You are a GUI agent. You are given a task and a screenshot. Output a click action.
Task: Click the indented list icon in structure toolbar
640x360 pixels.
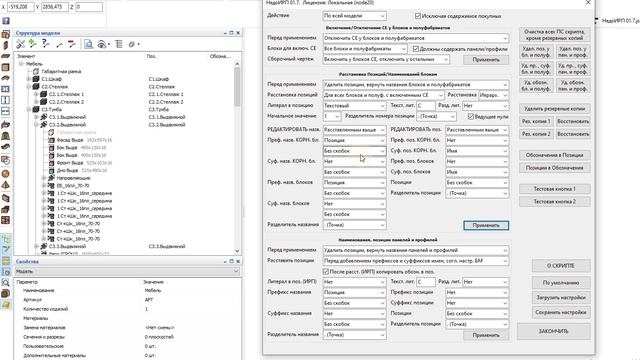pos(119,44)
